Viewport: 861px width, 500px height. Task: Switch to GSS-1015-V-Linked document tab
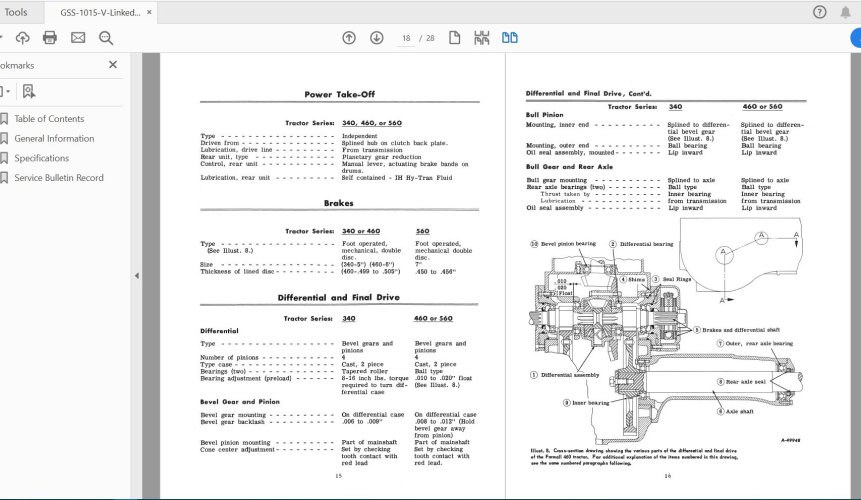coord(100,12)
